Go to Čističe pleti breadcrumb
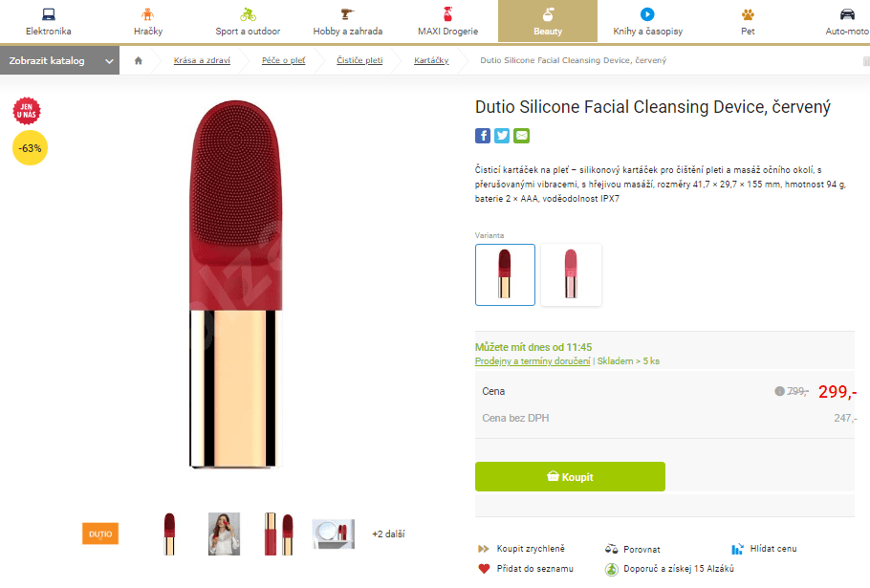 coord(359,61)
